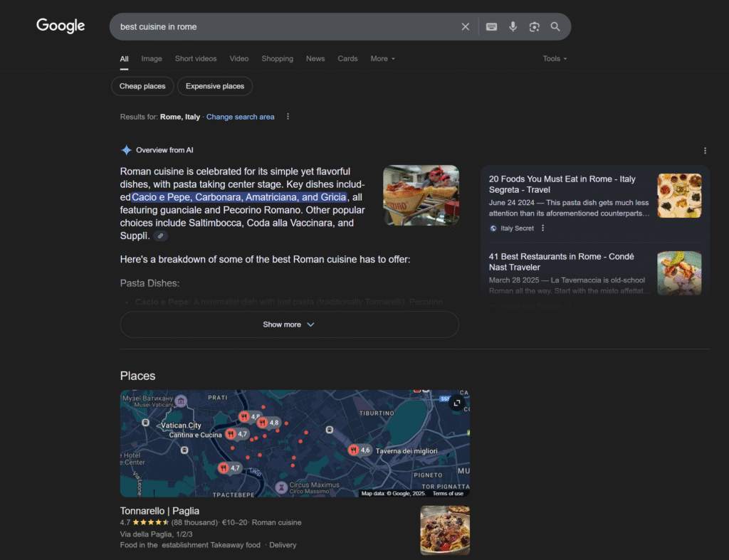The width and height of the screenshot is (729, 560).
Task: Click the Vatican Museums landmark pin
Action: [x=182, y=401]
